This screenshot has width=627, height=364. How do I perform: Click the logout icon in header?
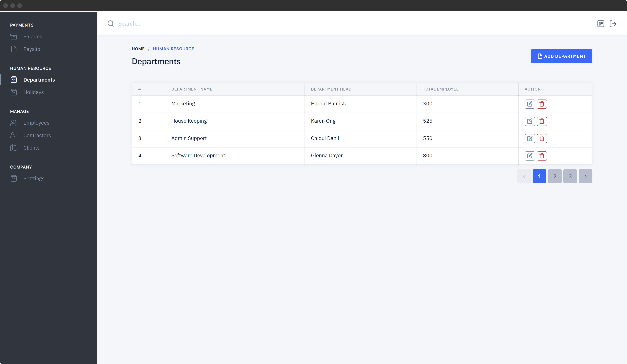[x=613, y=24]
